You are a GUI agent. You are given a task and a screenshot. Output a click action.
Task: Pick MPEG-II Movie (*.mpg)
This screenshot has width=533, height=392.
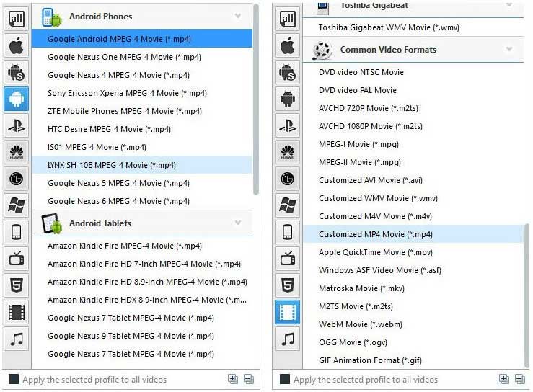pyautogui.click(x=413, y=162)
